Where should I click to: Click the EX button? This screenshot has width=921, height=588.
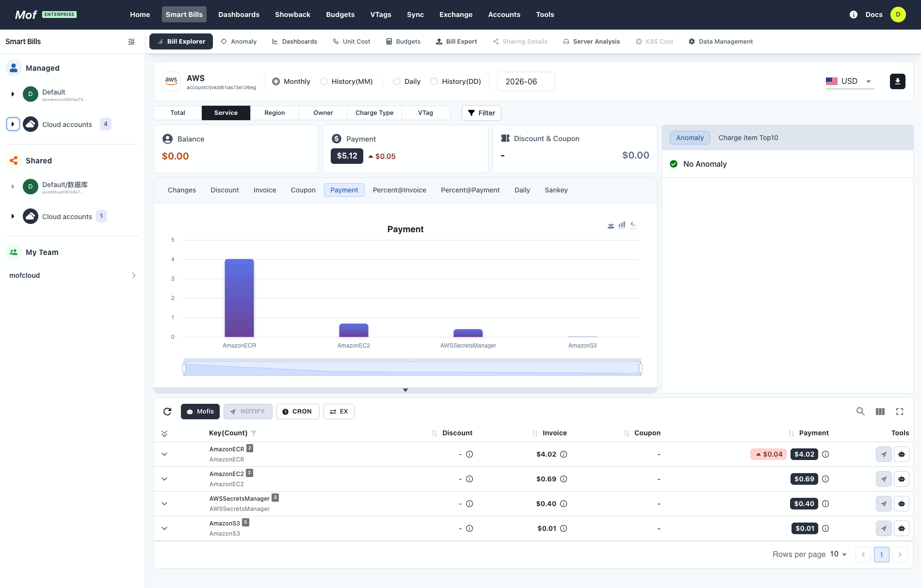tap(339, 412)
